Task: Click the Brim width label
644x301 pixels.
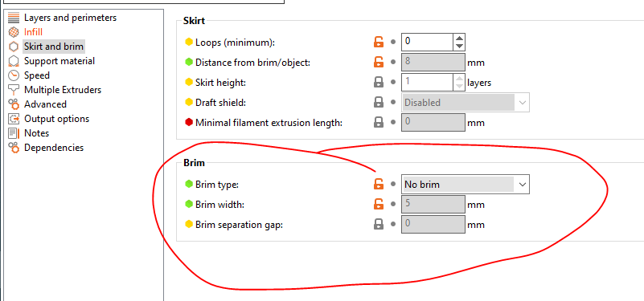Action: pos(220,205)
